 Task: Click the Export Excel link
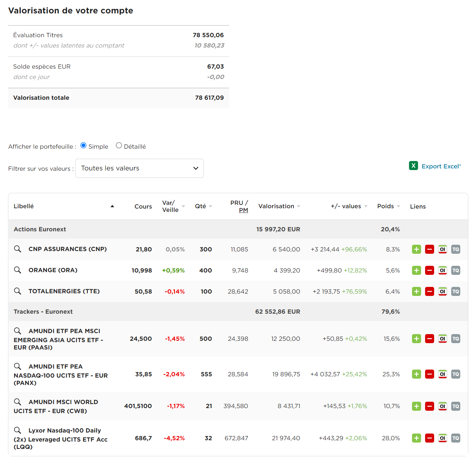click(x=441, y=166)
